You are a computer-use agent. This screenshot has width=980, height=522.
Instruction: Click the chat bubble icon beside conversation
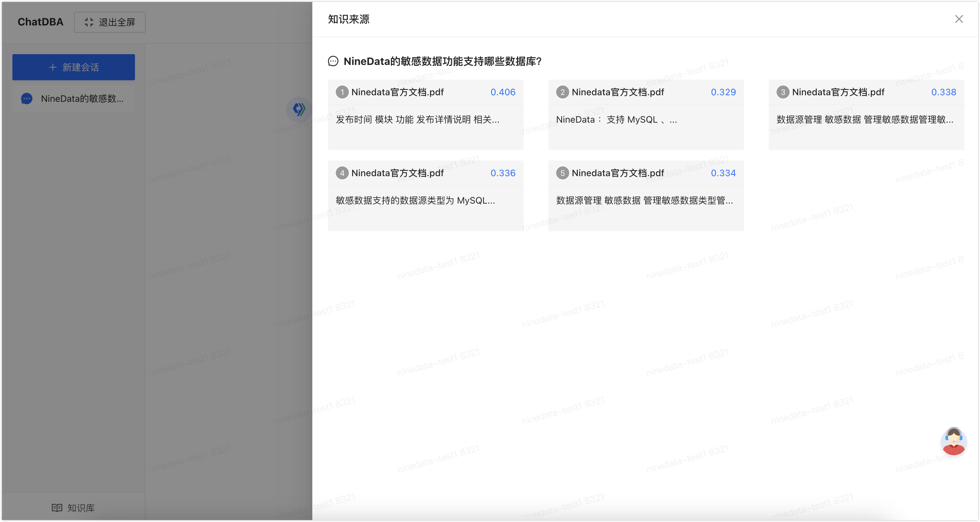[x=27, y=99]
